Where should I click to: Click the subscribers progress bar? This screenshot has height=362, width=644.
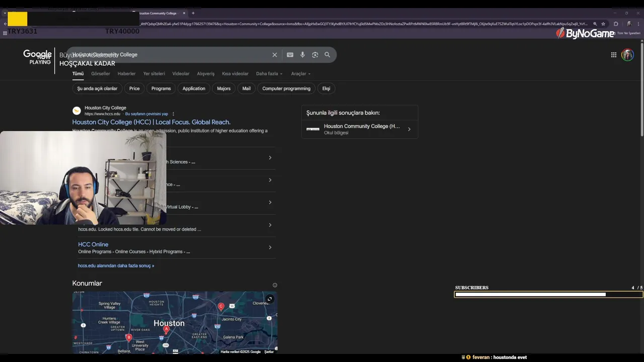(548, 295)
